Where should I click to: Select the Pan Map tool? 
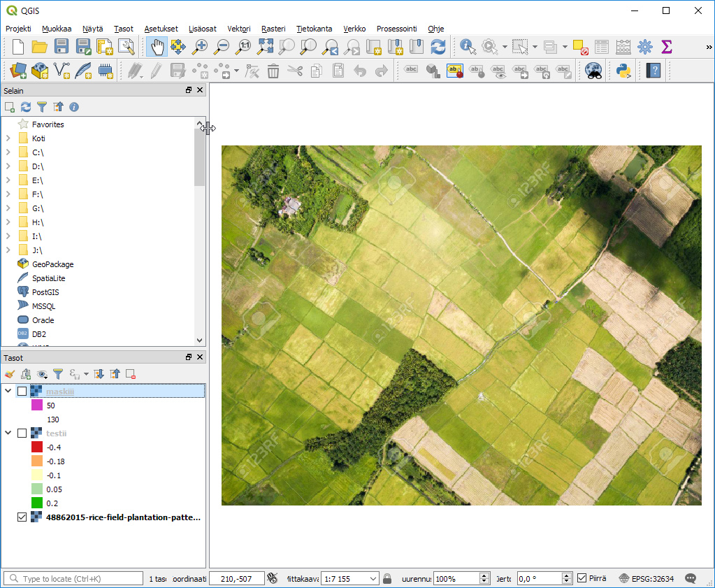click(156, 46)
